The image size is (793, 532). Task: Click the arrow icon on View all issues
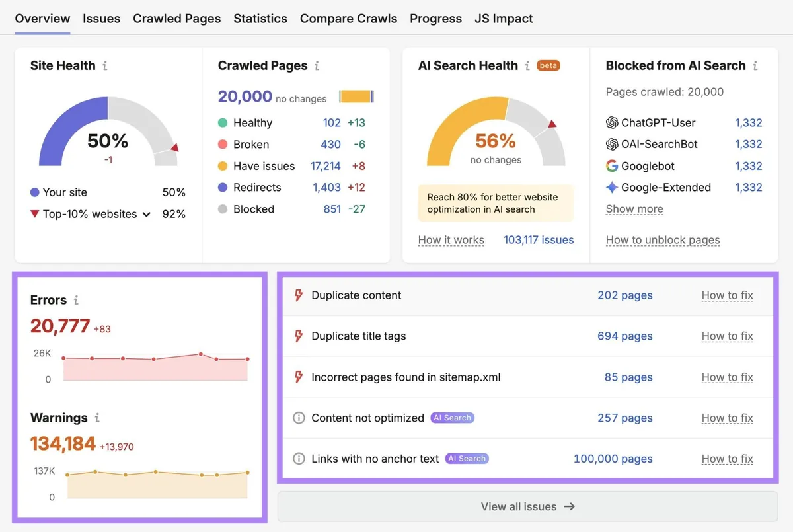pyautogui.click(x=569, y=507)
